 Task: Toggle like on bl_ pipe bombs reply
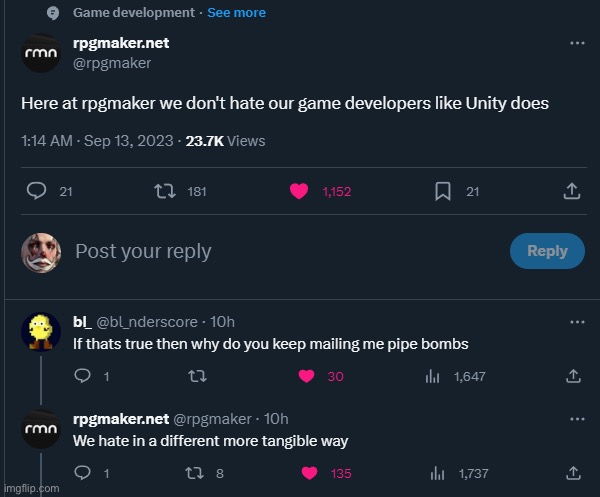pos(306,376)
